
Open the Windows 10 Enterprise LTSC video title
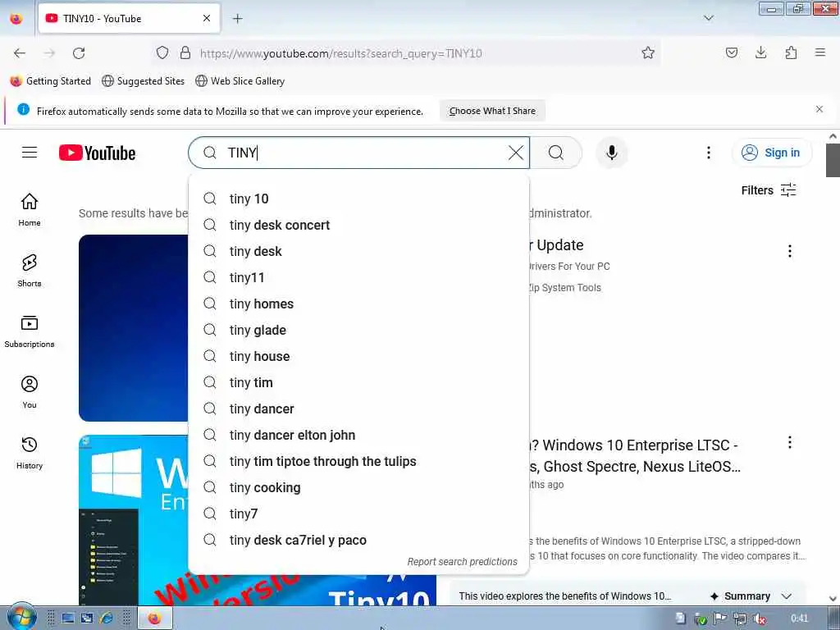click(635, 456)
